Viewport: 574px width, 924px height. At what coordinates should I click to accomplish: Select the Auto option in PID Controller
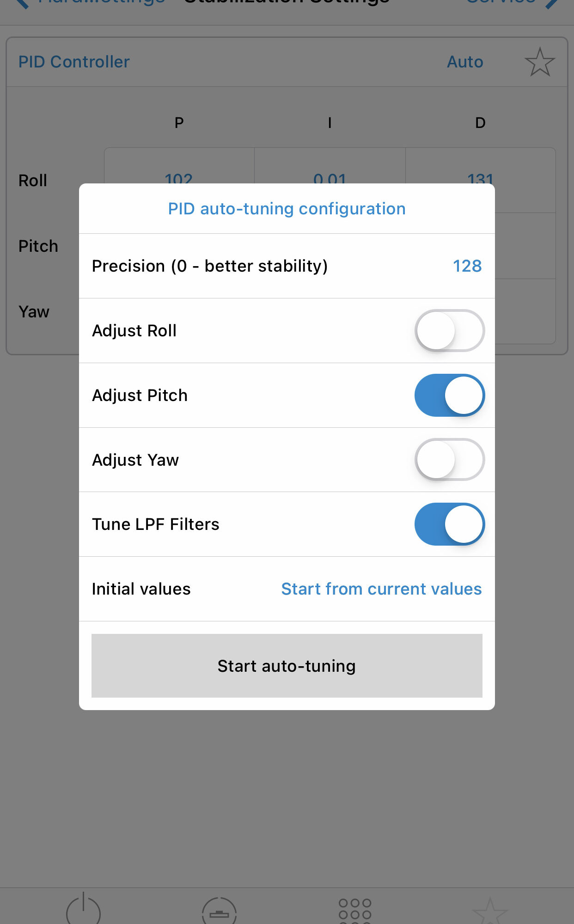coord(465,62)
